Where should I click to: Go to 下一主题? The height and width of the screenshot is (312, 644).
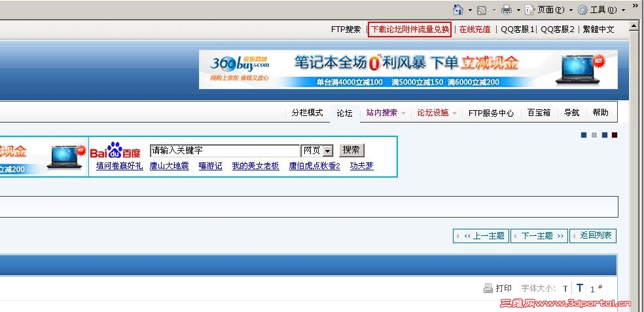(539, 236)
